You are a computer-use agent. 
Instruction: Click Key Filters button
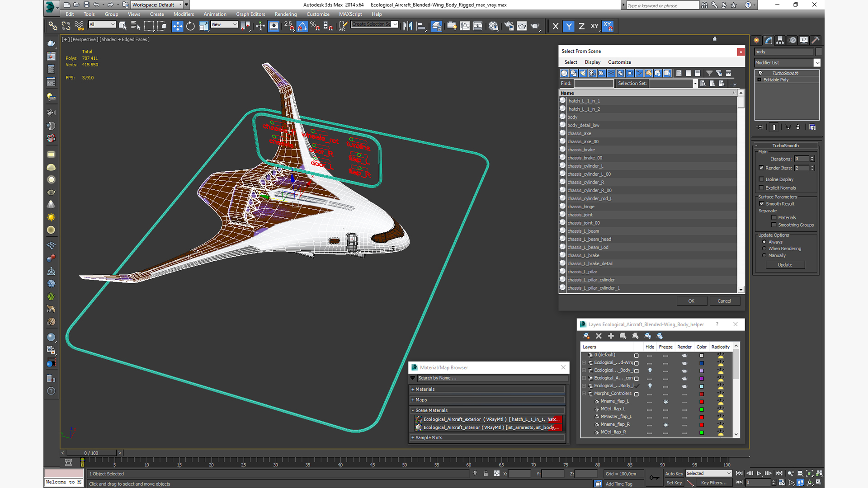pos(714,483)
